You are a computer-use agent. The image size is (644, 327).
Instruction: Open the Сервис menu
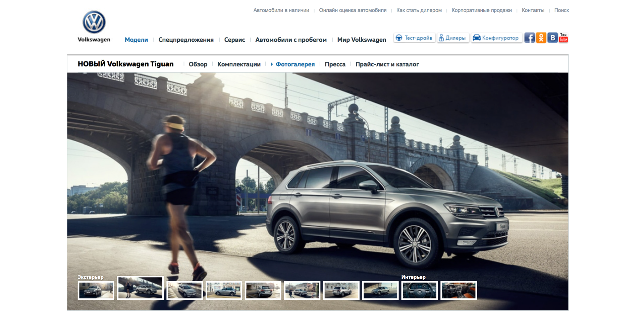[234, 40]
